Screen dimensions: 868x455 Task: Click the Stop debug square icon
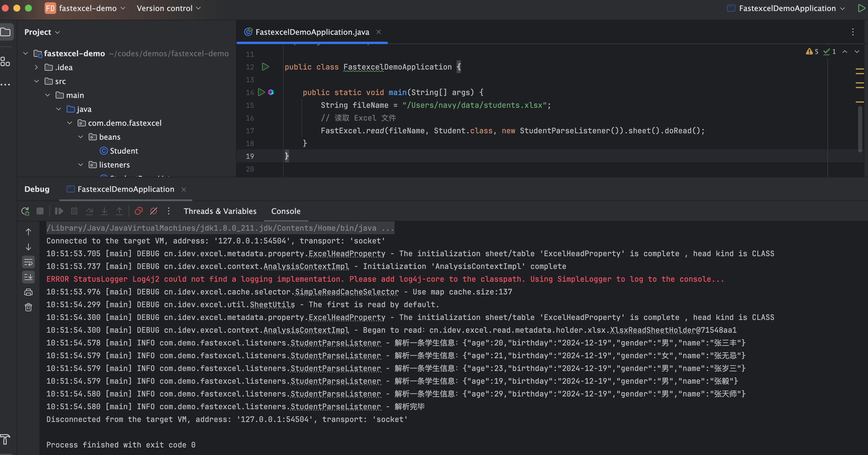coord(40,211)
